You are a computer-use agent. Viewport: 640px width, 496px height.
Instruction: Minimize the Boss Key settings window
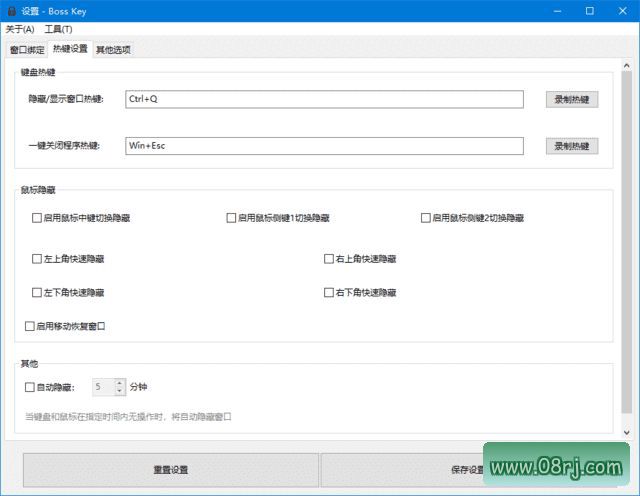557,11
